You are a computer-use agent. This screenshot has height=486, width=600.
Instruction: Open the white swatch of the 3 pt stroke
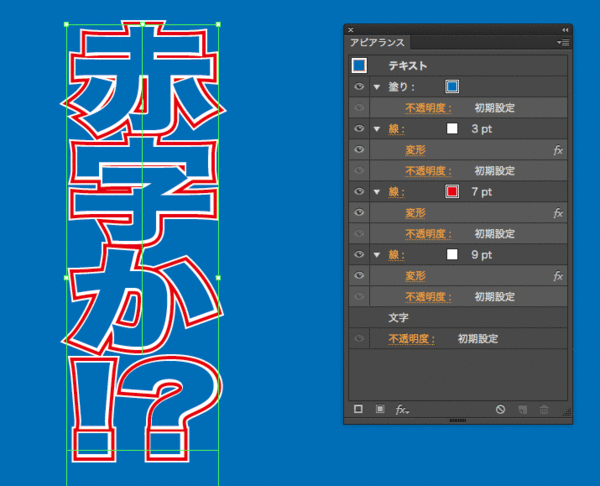(x=452, y=129)
